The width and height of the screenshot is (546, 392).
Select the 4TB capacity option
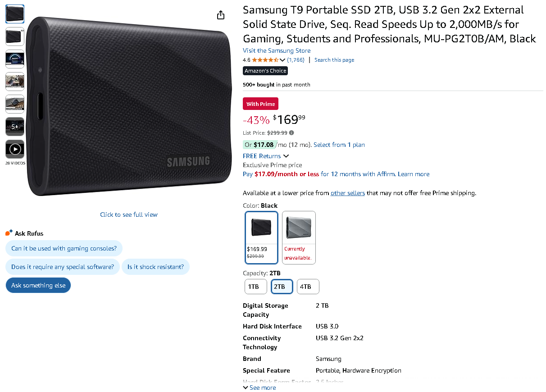[308, 287]
